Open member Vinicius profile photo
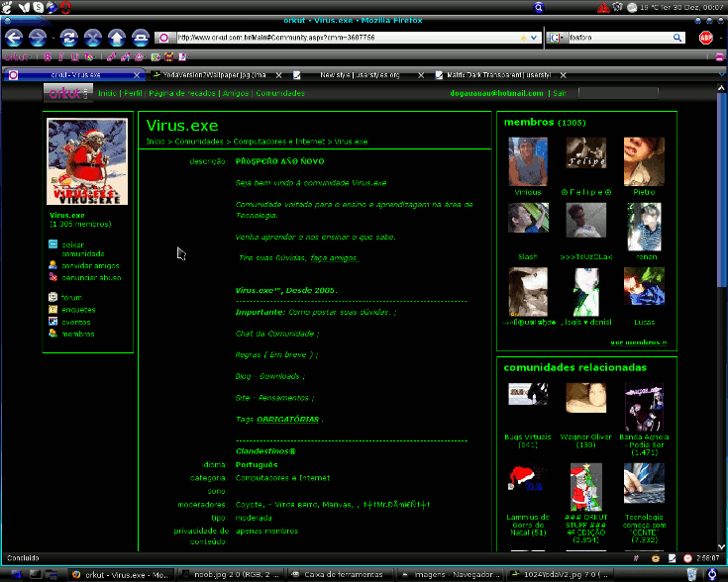The width and height of the screenshot is (728, 582). (528, 161)
